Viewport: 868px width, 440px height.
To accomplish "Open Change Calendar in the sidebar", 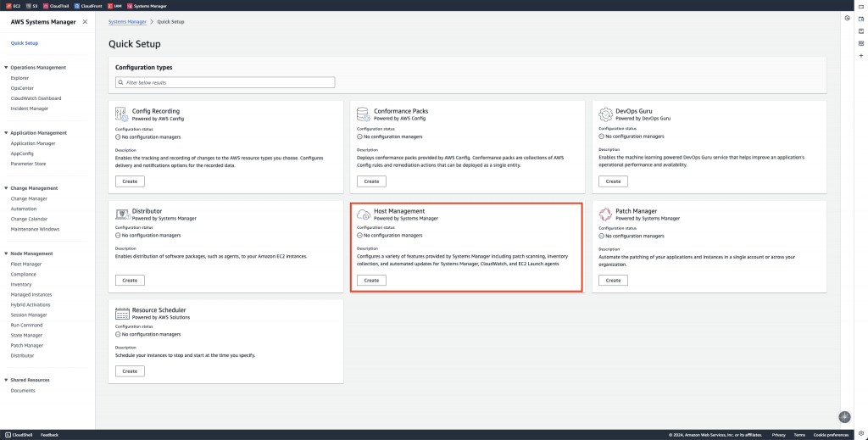I will tap(29, 220).
